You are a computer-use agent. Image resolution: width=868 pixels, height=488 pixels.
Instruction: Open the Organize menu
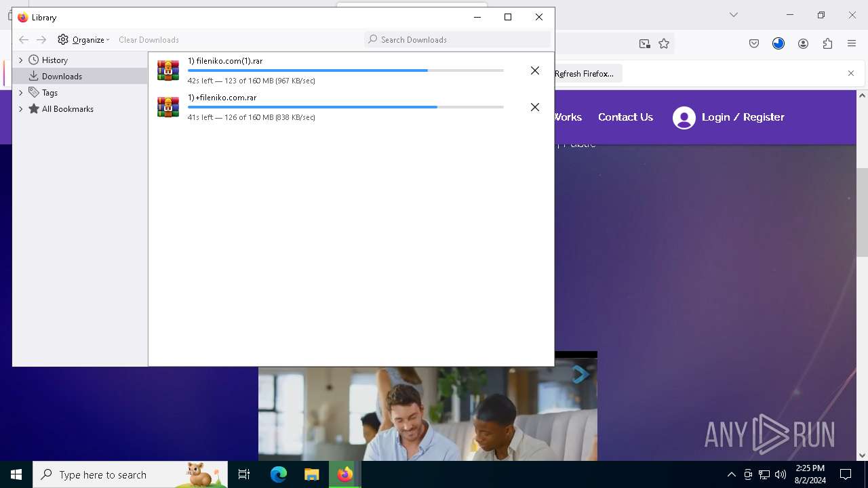click(83, 39)
